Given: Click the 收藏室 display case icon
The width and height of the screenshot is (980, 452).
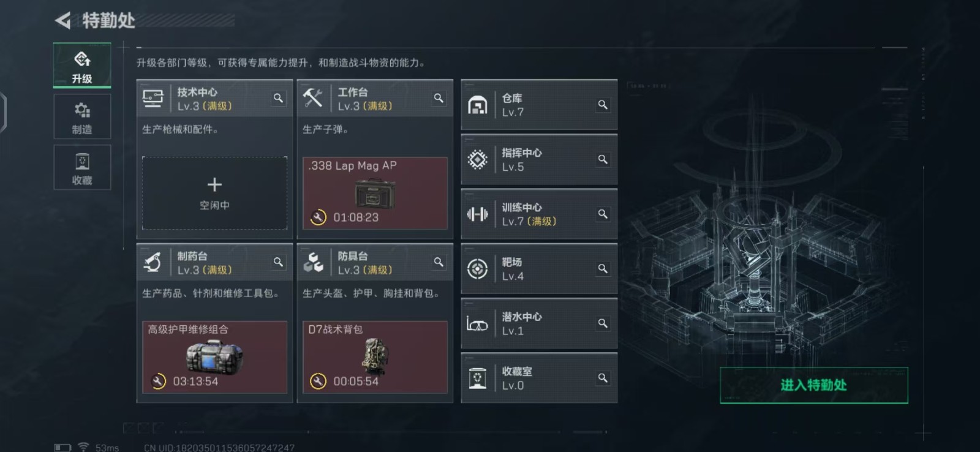Looking at the screenshot, I should click(x=477, y=378).
